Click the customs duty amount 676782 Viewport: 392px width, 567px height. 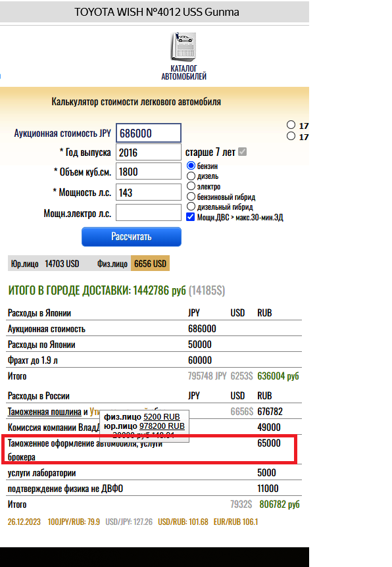270,412
